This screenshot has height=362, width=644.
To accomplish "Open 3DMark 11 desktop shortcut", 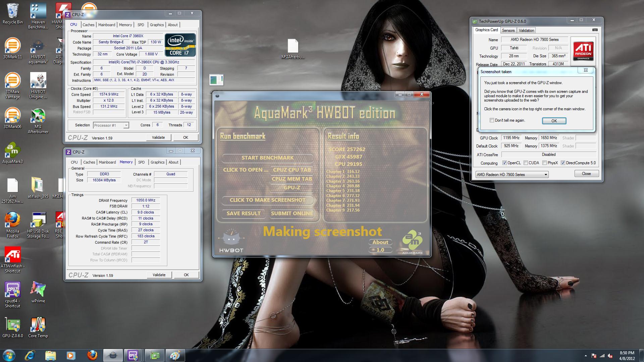I will coord(12,49).
